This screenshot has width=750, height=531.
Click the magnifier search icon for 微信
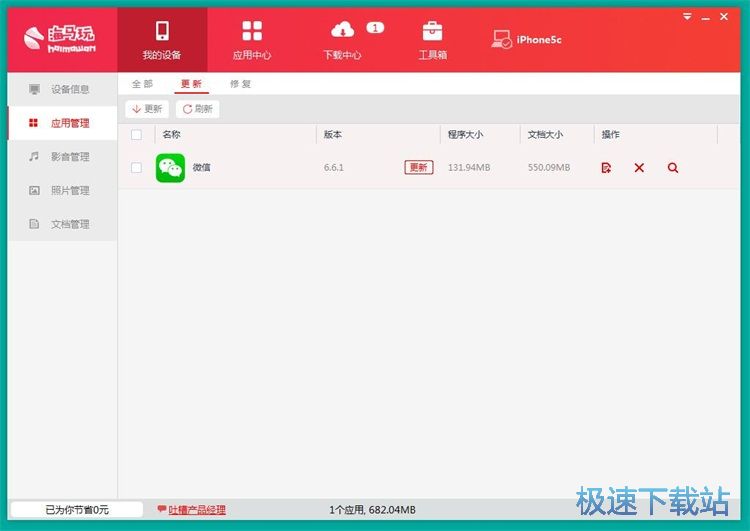(x=673, y=168)
